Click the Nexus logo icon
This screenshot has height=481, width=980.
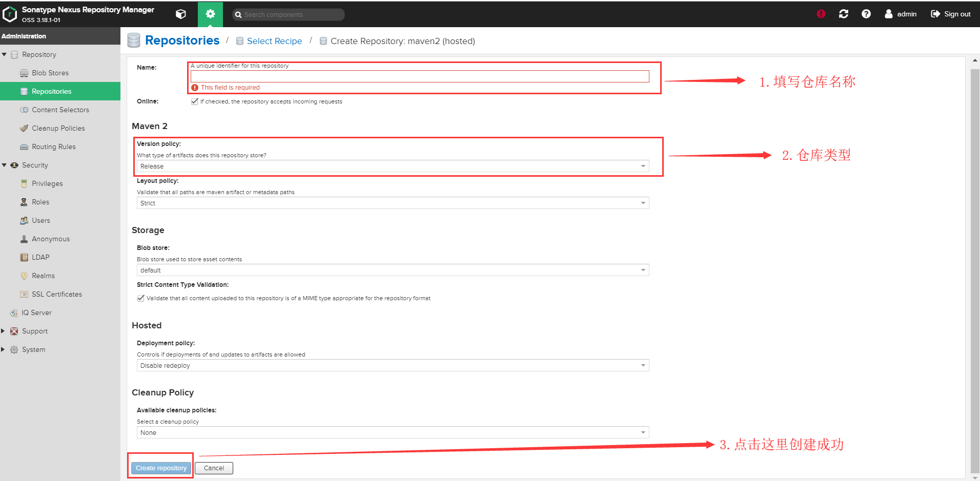point(10,14)
